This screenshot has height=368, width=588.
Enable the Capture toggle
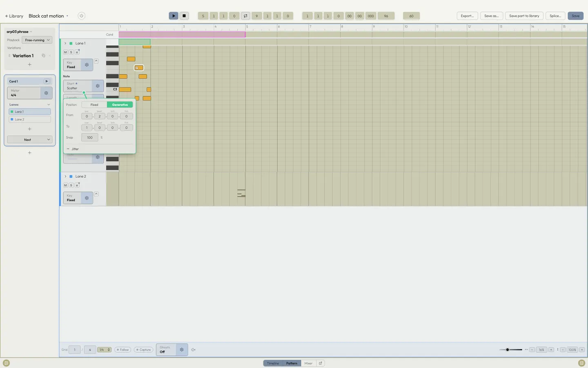[143, 350]
